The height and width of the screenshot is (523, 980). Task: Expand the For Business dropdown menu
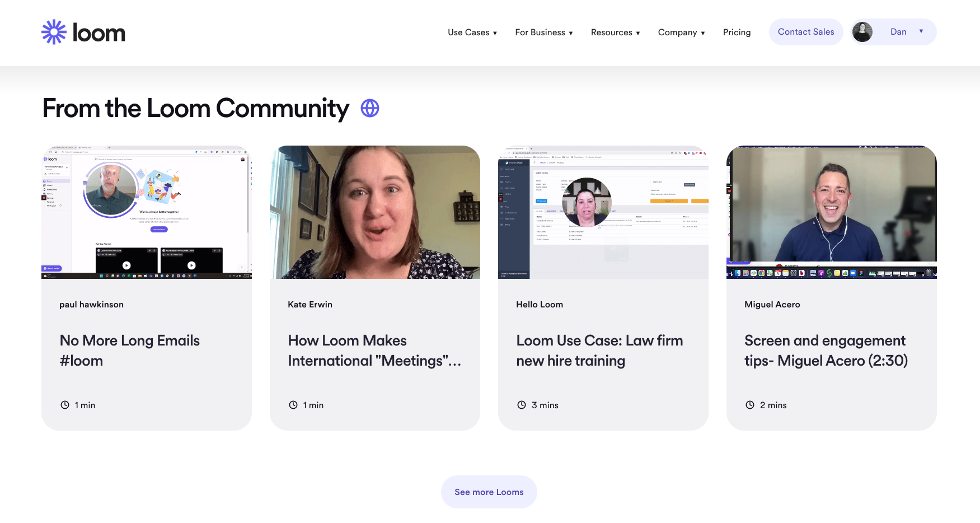point(544,32)
